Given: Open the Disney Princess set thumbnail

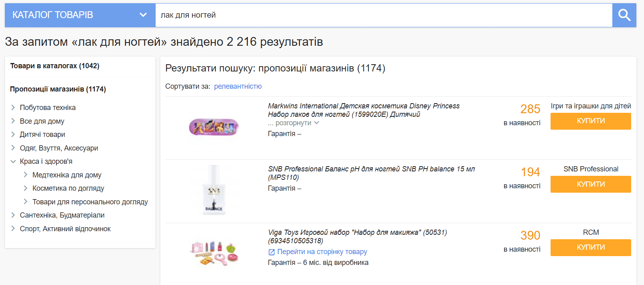Looking at the screenshot, I should tap(214, 127).
